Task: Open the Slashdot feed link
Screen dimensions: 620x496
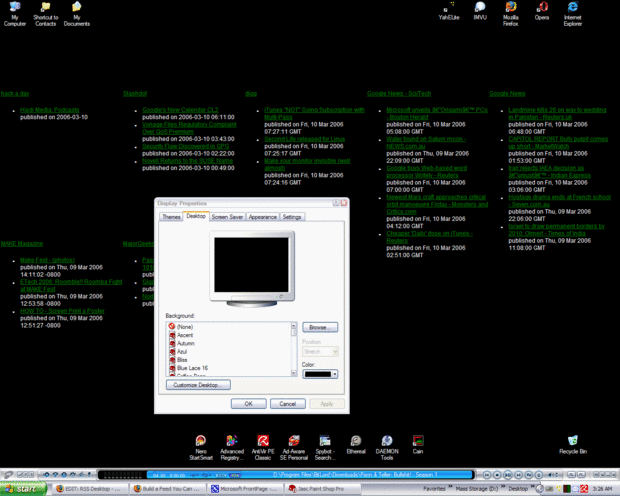Action: click(x=135, y=94)
